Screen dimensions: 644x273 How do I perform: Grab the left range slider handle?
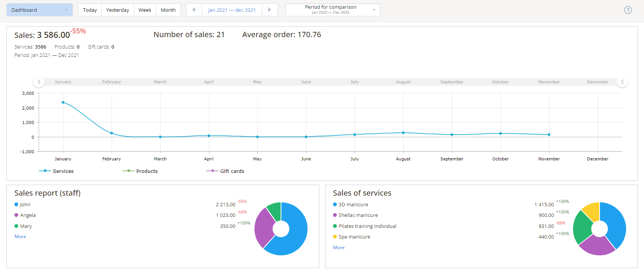(x=39, y=82)
